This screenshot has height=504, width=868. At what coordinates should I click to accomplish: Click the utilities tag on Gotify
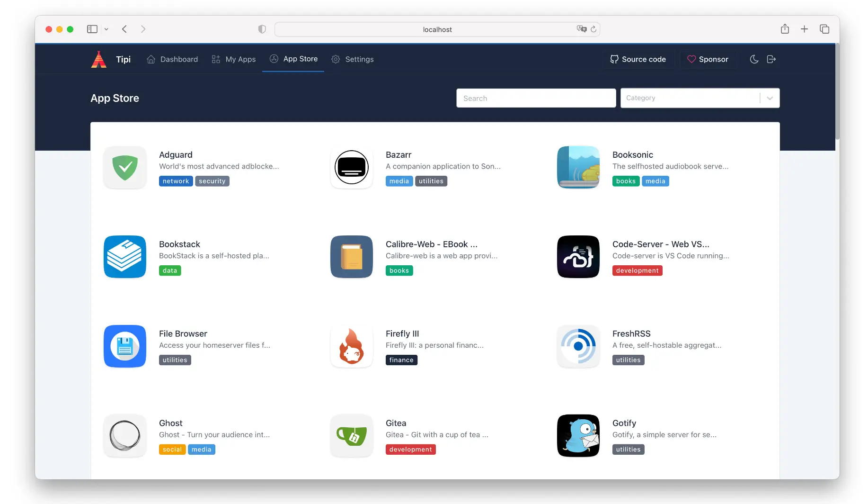coord(628,450)
